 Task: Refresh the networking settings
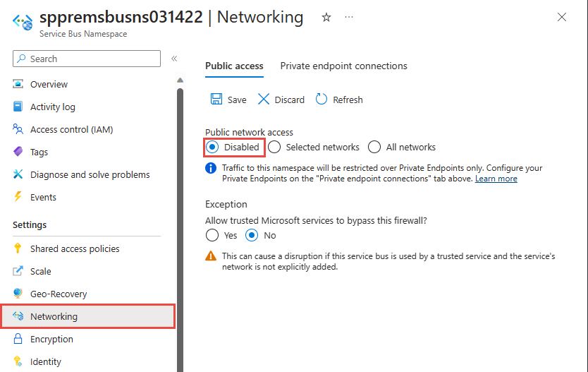coord(339,100)
